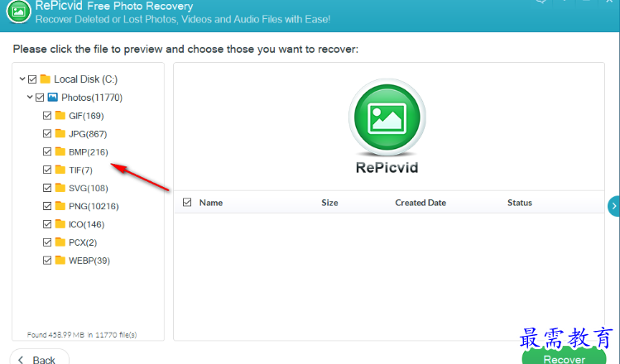Click the SVG folder icon

[60, 188]
